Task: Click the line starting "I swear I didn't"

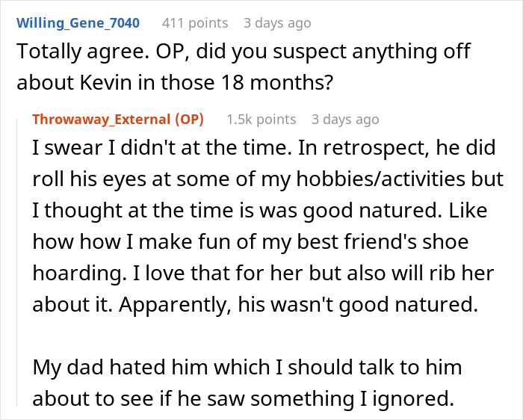Action: pyautogui.click(x=264, y=149)
